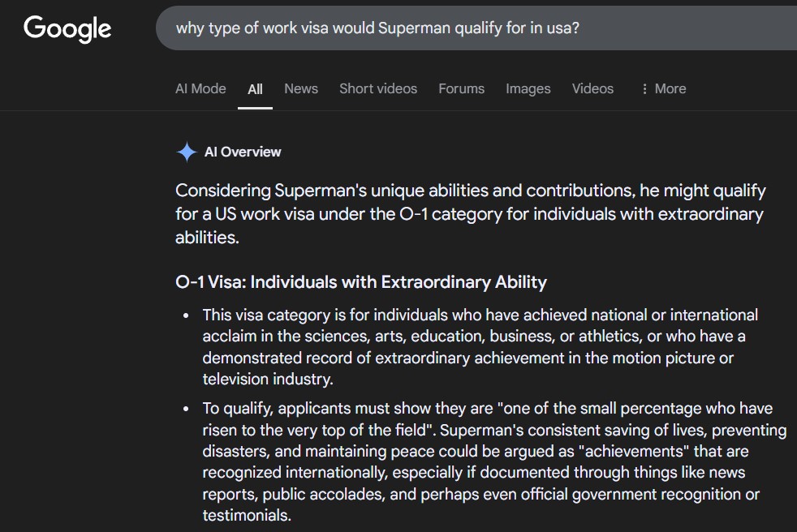Click the summary paragraph mentioning the O-1 category
The width and height of the screenshot is (797, 532).
(471, 214)
